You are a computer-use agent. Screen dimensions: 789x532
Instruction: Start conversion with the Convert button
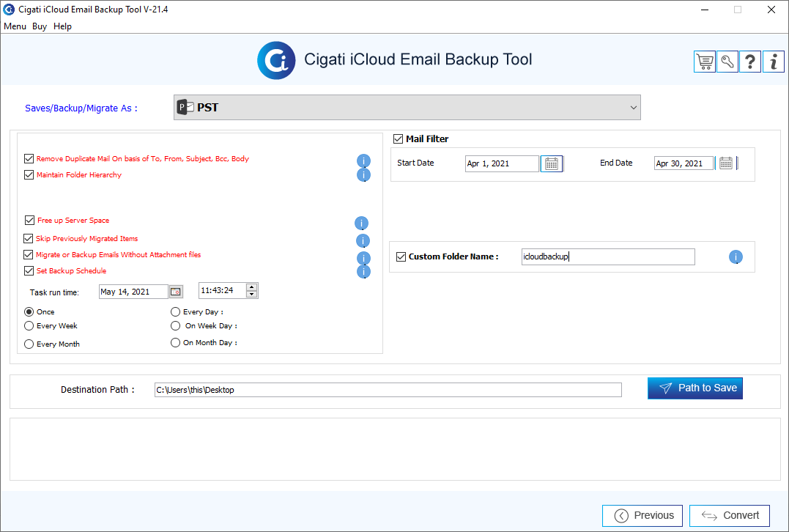coord(730,515)
